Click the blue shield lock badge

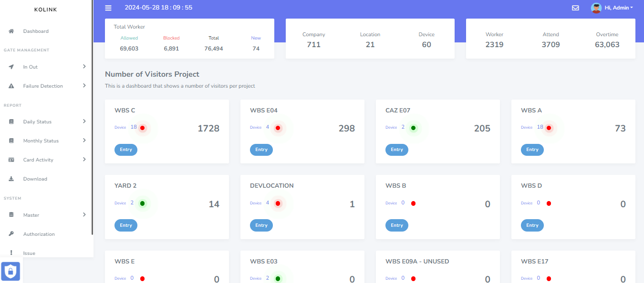click(x=10, y=271)
